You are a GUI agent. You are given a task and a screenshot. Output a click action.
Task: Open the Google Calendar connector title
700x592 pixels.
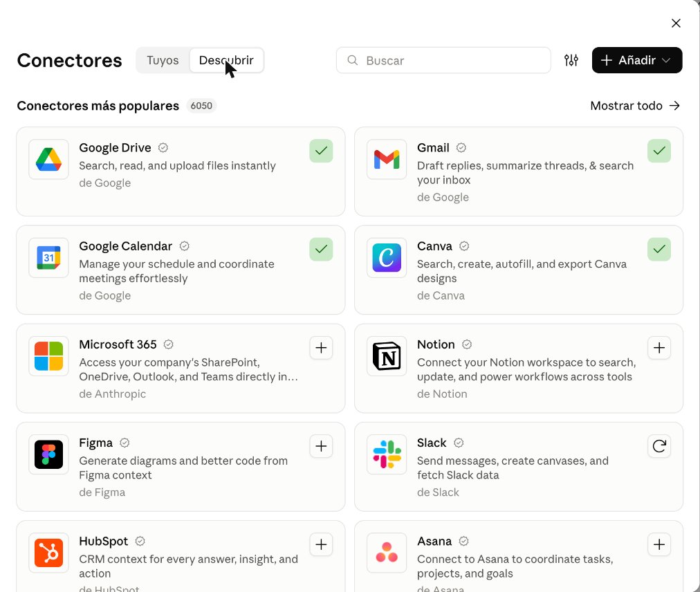coord(125,246)
